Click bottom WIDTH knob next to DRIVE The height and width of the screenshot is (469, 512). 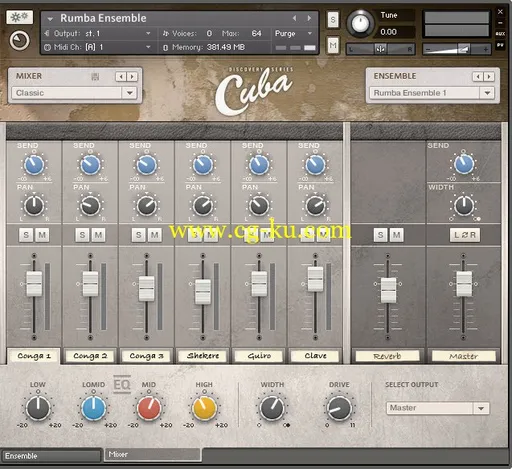272,408
